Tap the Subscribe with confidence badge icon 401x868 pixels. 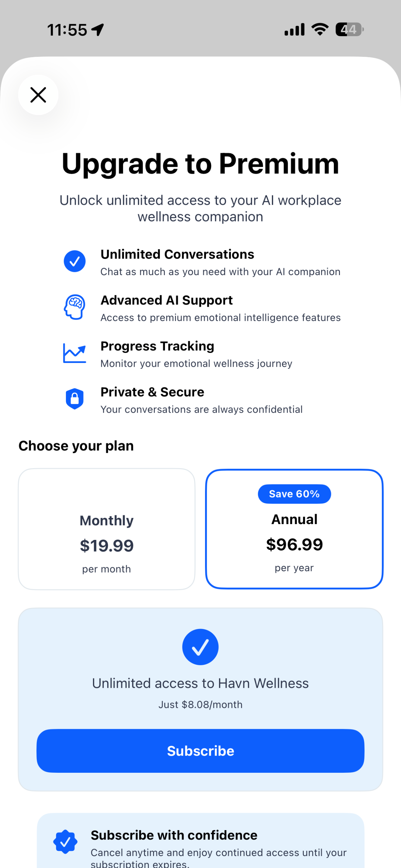click(65, 842)
